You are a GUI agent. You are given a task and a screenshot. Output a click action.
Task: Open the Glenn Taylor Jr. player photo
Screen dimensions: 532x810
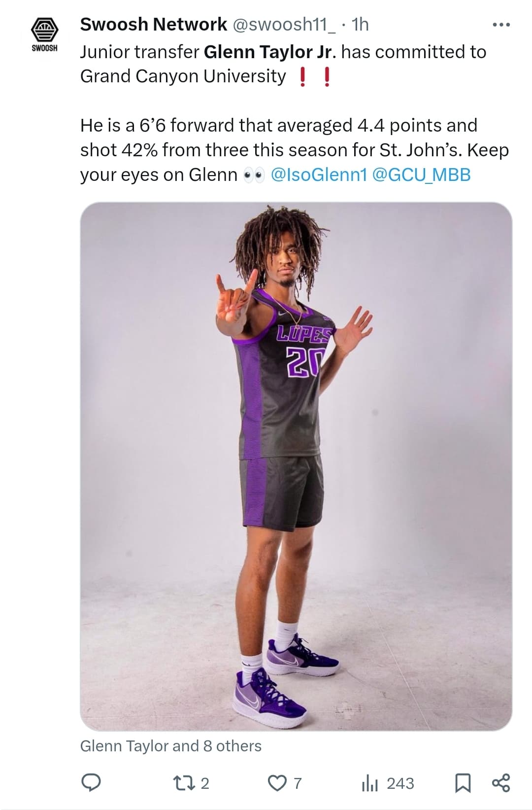click(x=296, y=466)
